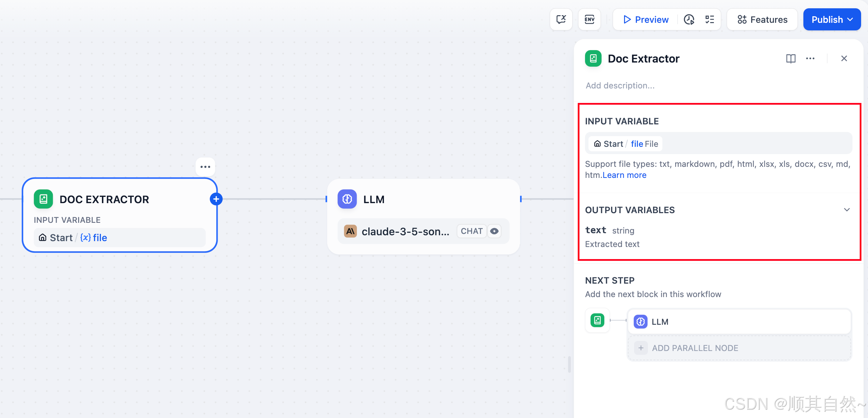Image resolution: width=868 pixels, height=418 pixels.
Task: Click the panel's three-dot more options icon
Action: pos(810,59)
